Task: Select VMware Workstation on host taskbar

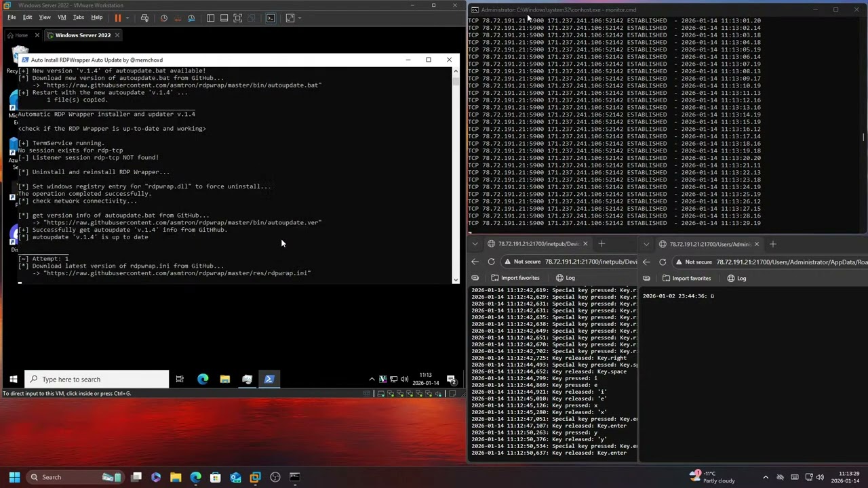Action: coord(255,477)
